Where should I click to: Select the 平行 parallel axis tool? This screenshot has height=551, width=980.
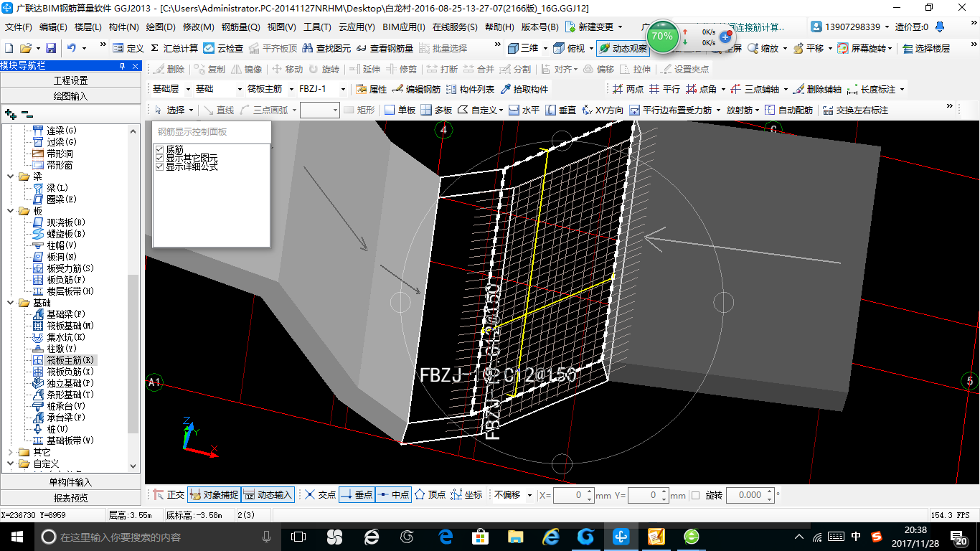tap(664, 89)
